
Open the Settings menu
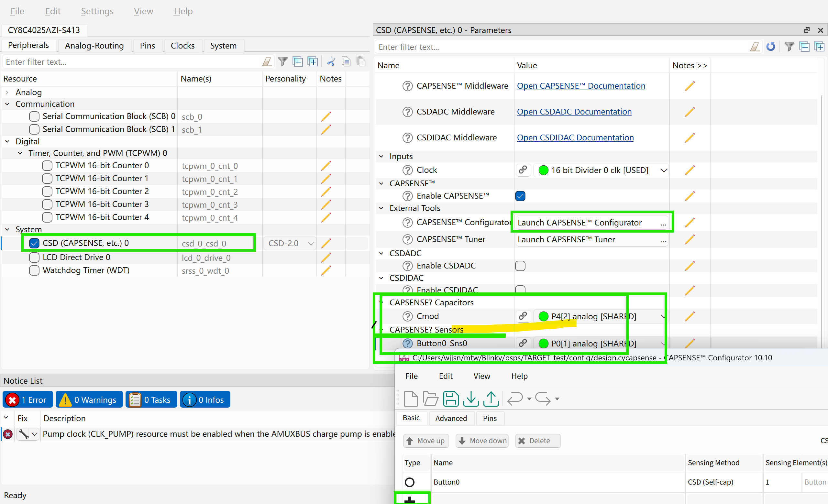[x=97, y=11]
